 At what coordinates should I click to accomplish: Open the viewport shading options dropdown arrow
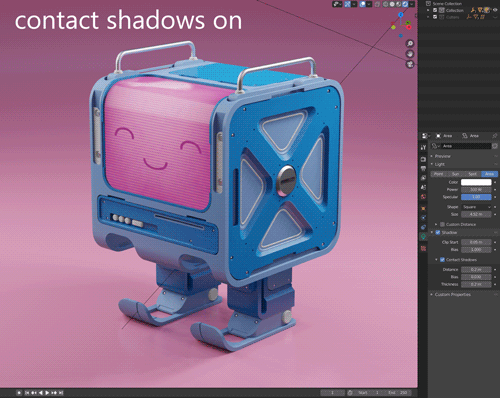[x=412, y=4]
